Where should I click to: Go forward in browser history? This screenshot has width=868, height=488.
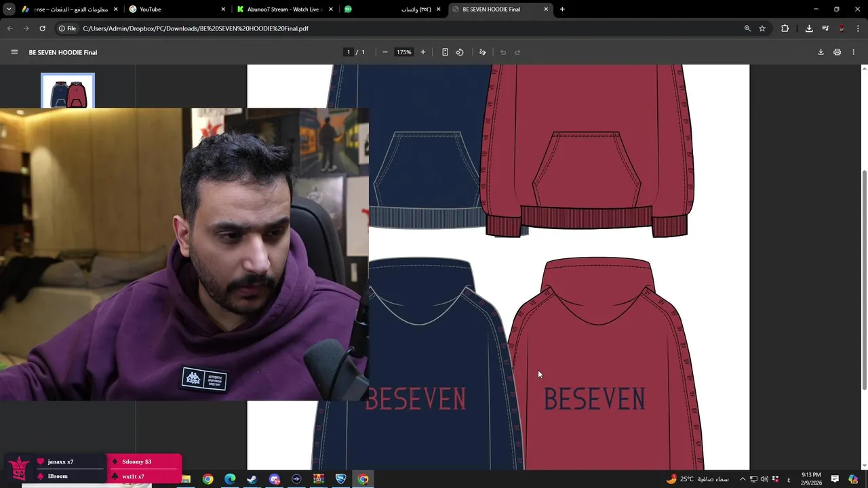click(26, 28)
